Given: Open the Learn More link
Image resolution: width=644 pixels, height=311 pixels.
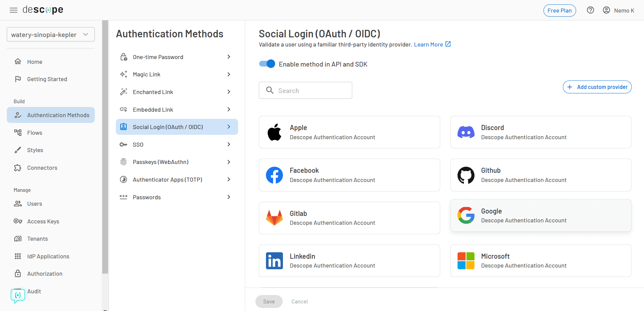Looking at the screenshot, I should [428, 44].
